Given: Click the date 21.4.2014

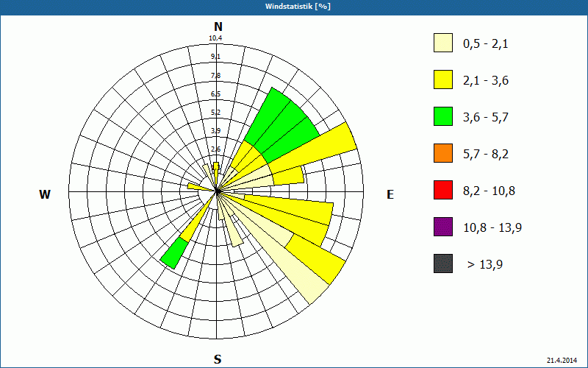Looking at the screenshot, I should [x=562, y=360].
